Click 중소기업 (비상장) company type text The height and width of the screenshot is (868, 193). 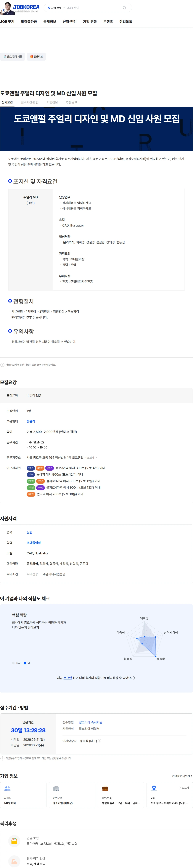63,803
